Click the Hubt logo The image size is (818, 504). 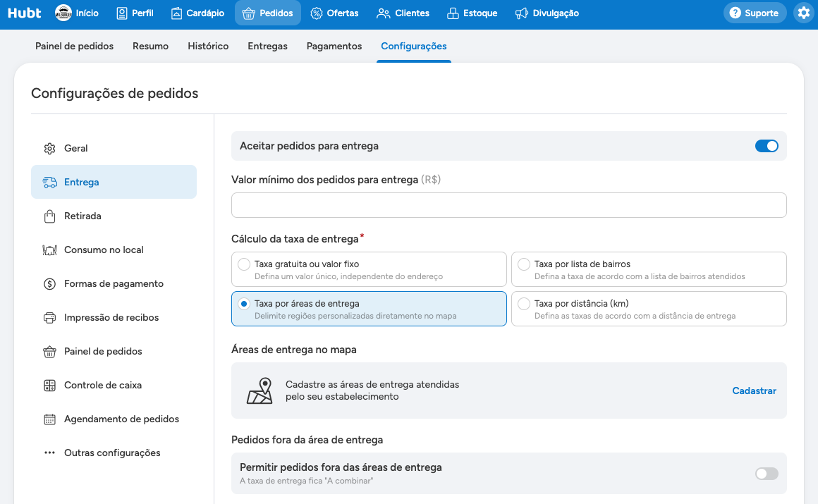click(x=24, y=13)
